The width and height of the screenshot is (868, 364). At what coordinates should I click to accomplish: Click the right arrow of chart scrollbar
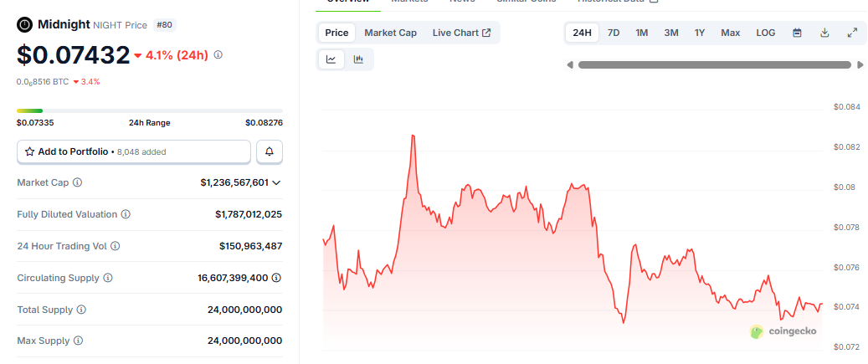point(860,64)
